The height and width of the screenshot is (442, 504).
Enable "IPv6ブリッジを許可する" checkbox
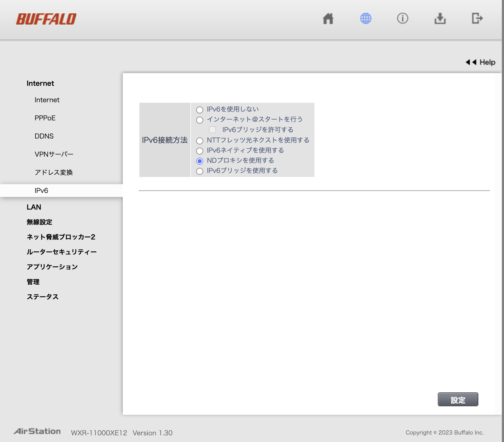coord(212,130)
